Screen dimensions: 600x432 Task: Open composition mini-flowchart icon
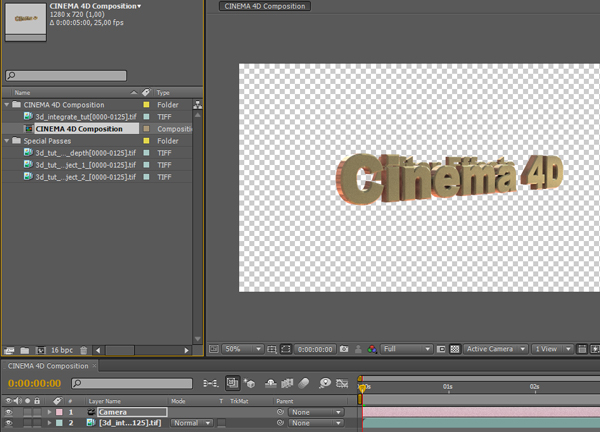click(x=210, y=383)
